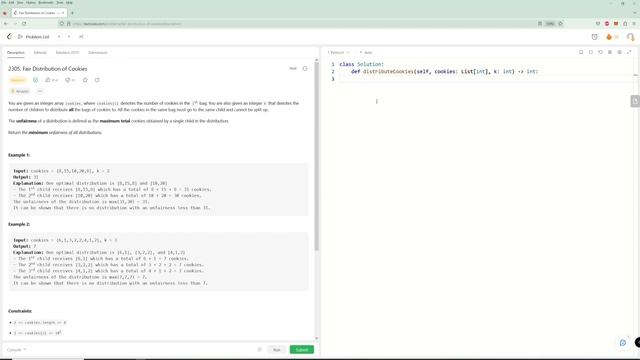
Task: Add problem to favorites star
Action: (x=85, y=80)
